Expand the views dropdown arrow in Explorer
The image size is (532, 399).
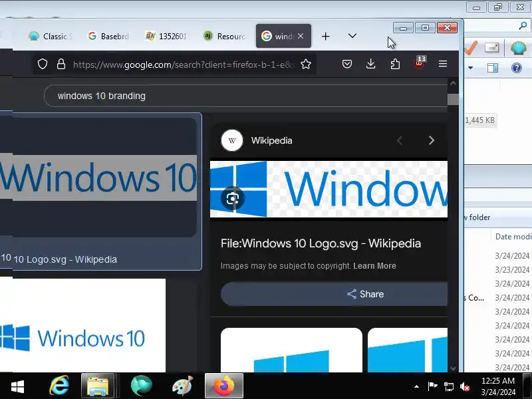pos(471,68)
